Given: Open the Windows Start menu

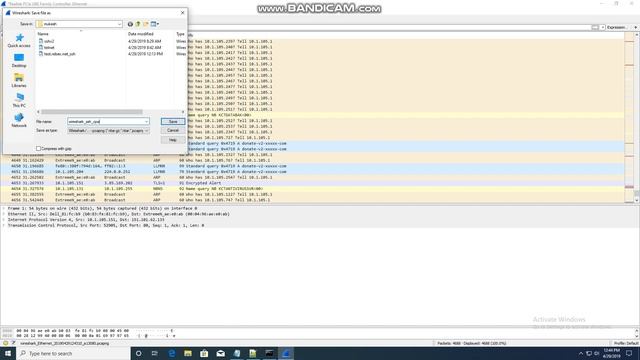Looking at the screenshot, I should [x=8, y=353].
